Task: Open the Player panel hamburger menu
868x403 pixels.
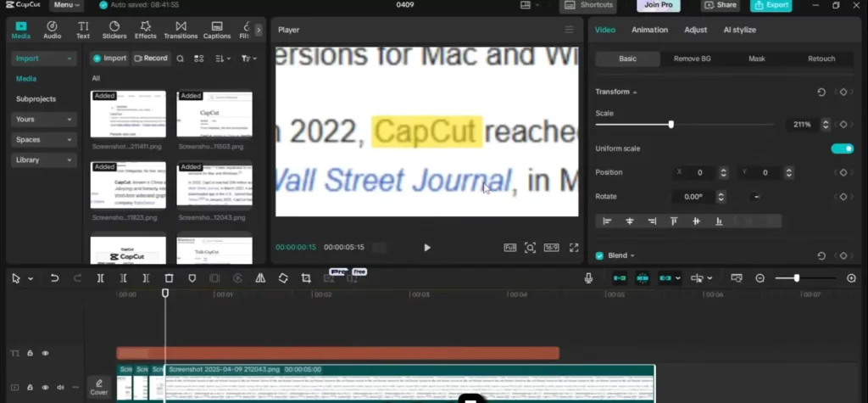Action: 569,30
